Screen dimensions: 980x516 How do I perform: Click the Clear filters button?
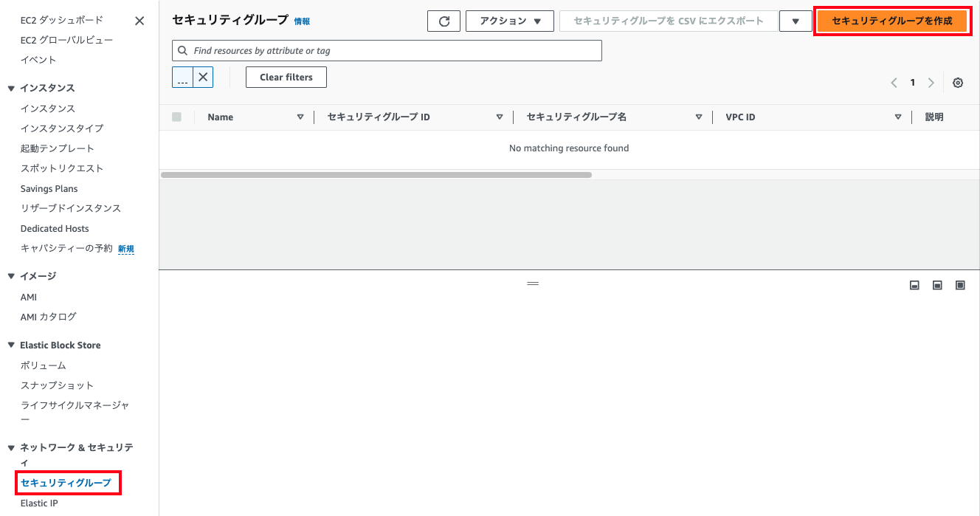[286, 77]
